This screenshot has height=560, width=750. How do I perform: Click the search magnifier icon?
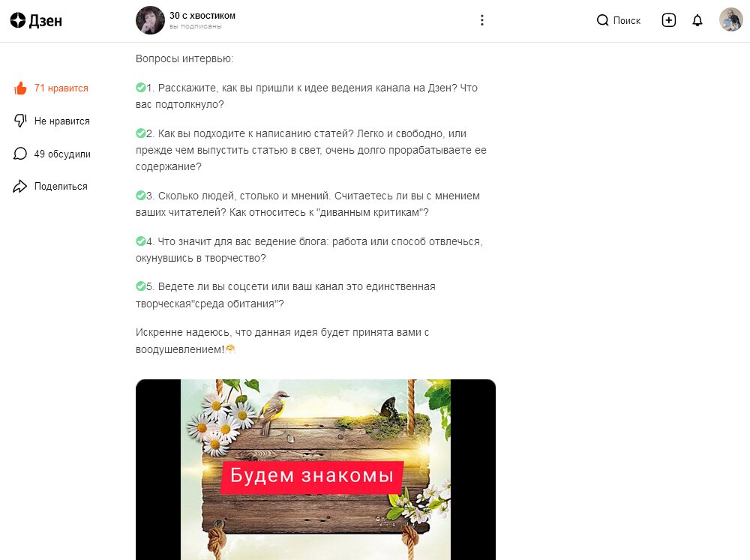click(603, 20)
